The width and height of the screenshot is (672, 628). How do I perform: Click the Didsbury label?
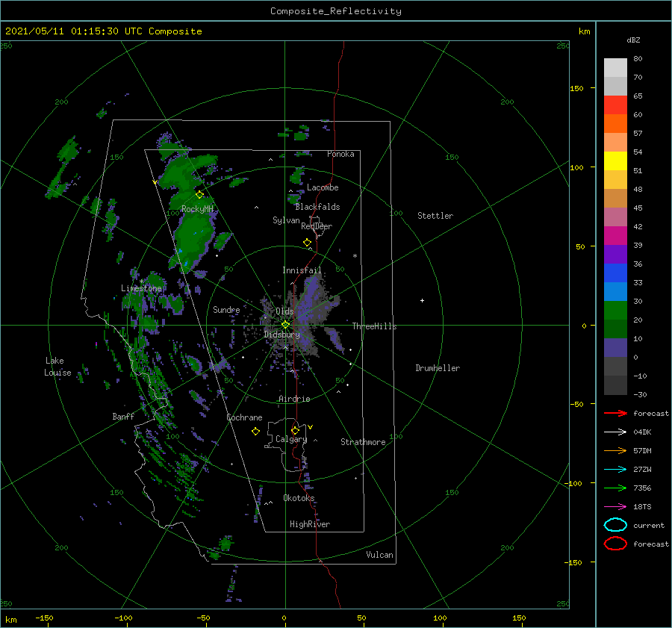[281, 335]
